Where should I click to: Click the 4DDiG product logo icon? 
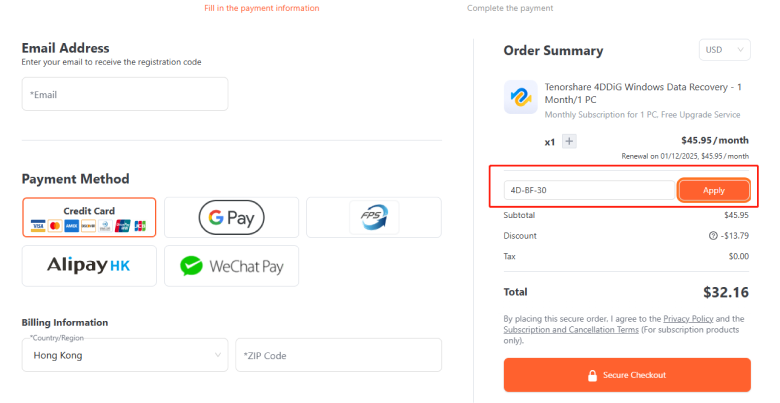pyautogui.click(x=521, y=98)
